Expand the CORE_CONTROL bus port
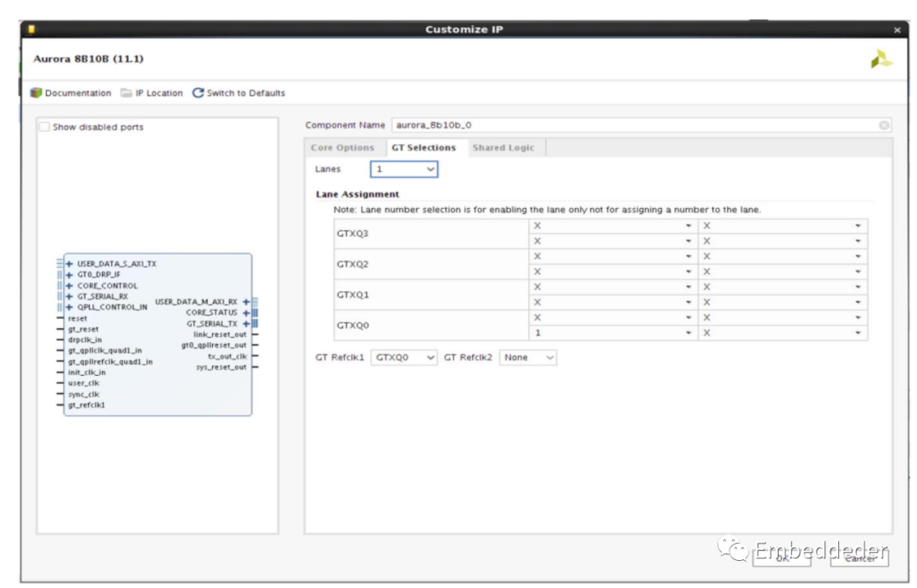The height and width of the screenshot is (588, 917). point(70,286)
